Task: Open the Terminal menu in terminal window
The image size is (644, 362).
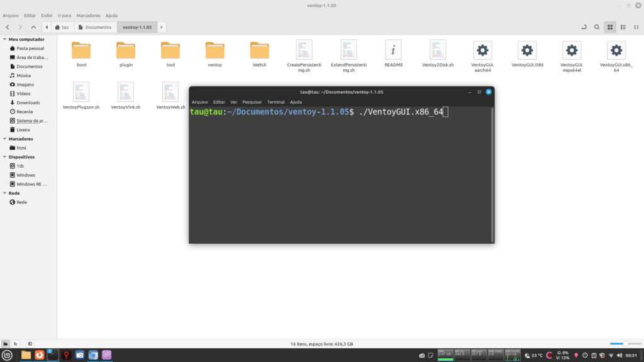Action: click(275, 102)
